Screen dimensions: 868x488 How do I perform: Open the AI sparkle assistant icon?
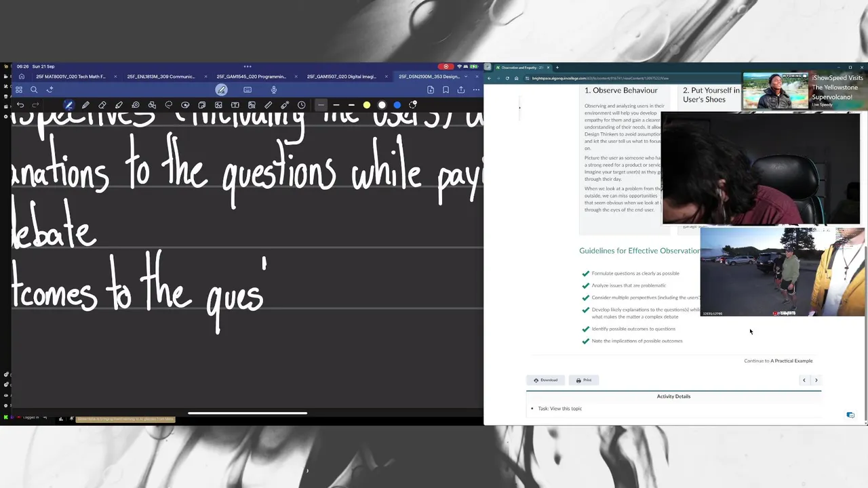(x=50, y=89)
